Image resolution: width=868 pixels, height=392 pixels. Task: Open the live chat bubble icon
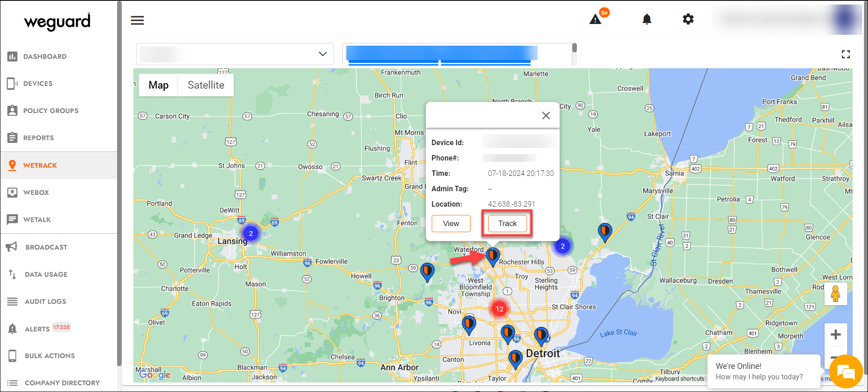845,372
